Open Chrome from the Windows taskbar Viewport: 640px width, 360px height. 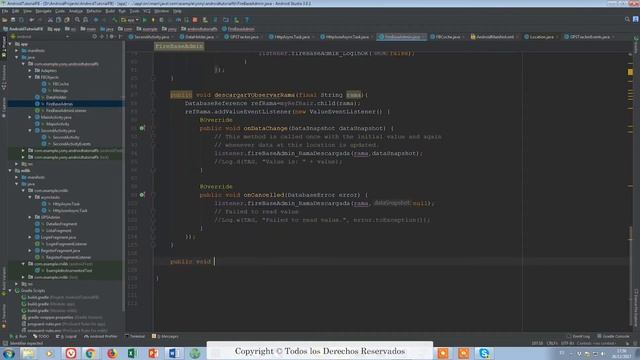[x=91, y=353]
